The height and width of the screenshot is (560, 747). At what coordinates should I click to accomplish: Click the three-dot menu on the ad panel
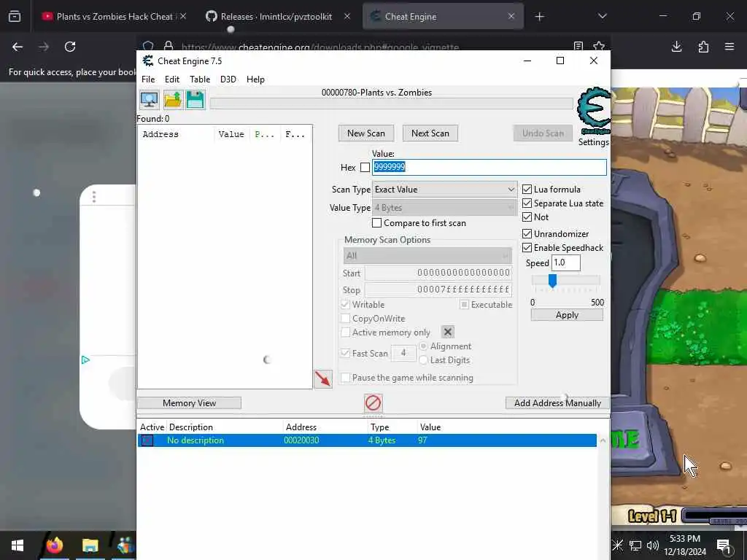point(94,197)
